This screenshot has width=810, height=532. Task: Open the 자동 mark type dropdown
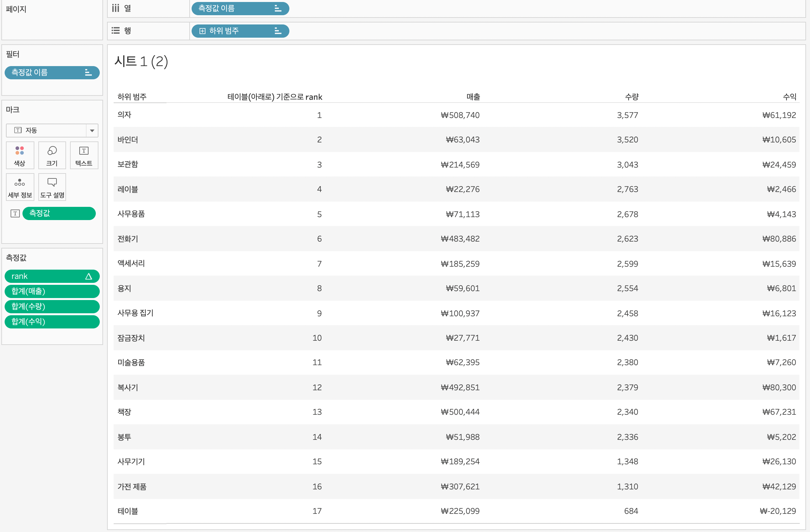(92, 131)
